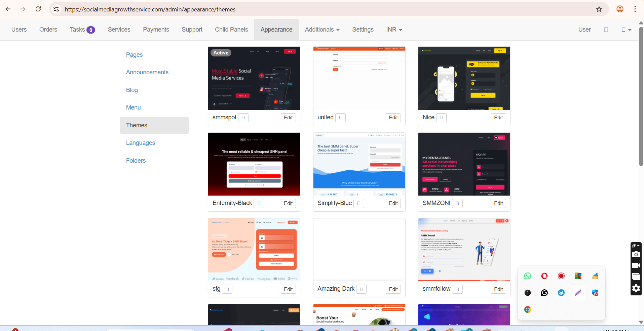Open the Announcements link
This screenshot has width=644, height=331.
click(147, 72)
